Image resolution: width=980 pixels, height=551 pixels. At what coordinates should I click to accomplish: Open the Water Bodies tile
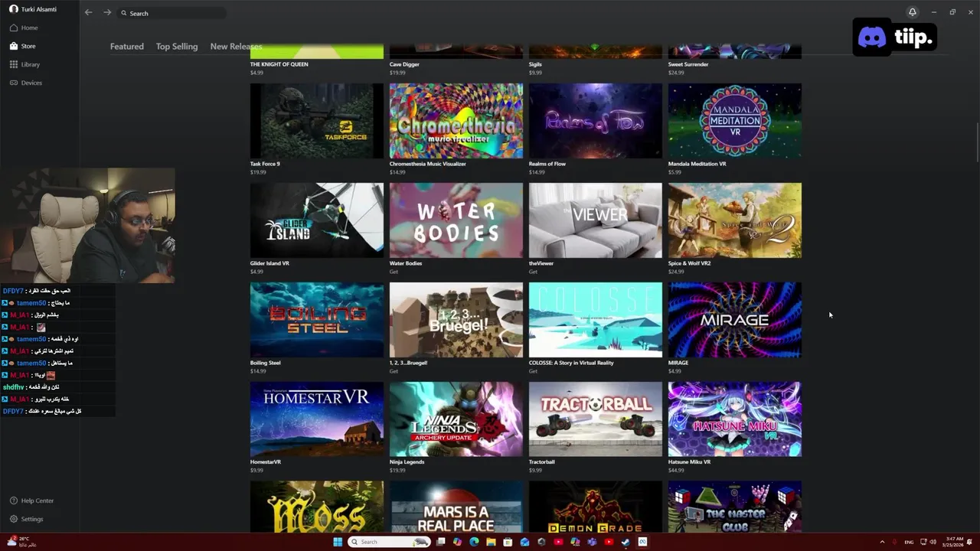[456, 220]
